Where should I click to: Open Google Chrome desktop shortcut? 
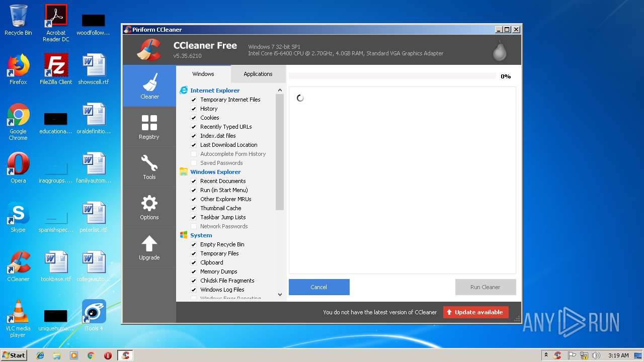click(x=18, y=122)
